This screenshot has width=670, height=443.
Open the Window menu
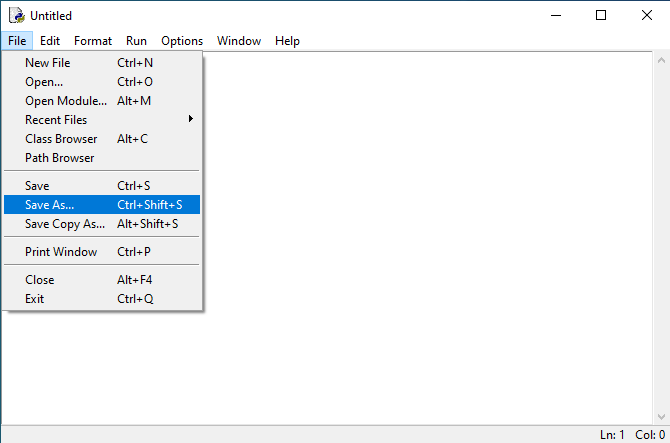click(239, 41)
